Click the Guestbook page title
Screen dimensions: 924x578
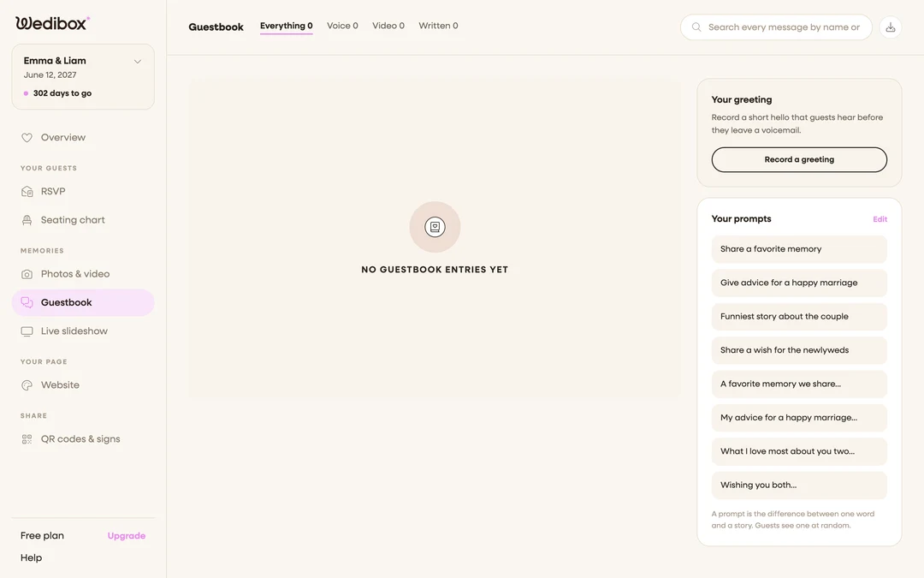[216, 27]
